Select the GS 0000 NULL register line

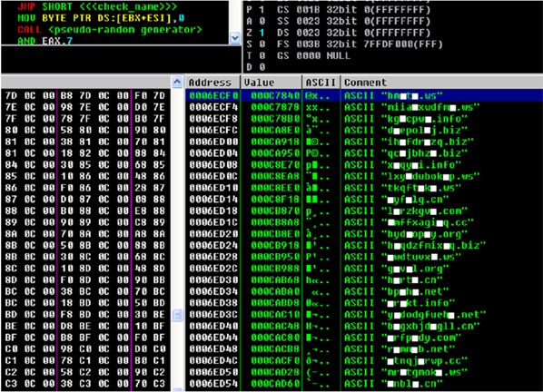coord(313,55)
